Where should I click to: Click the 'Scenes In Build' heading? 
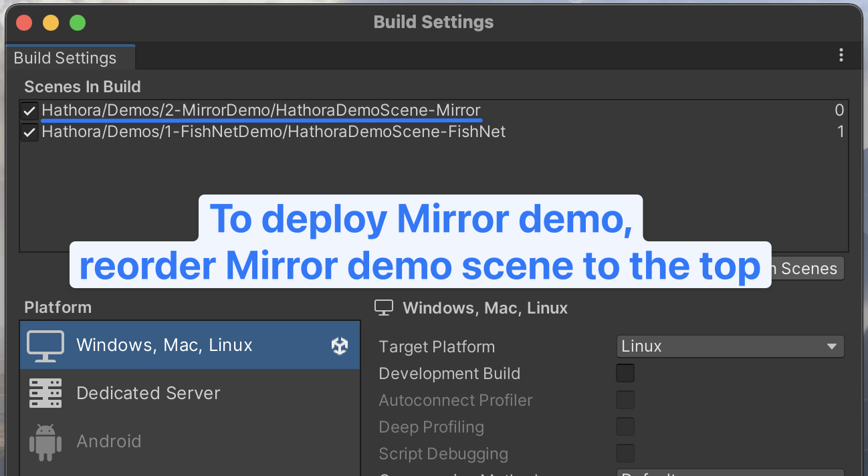82,87
